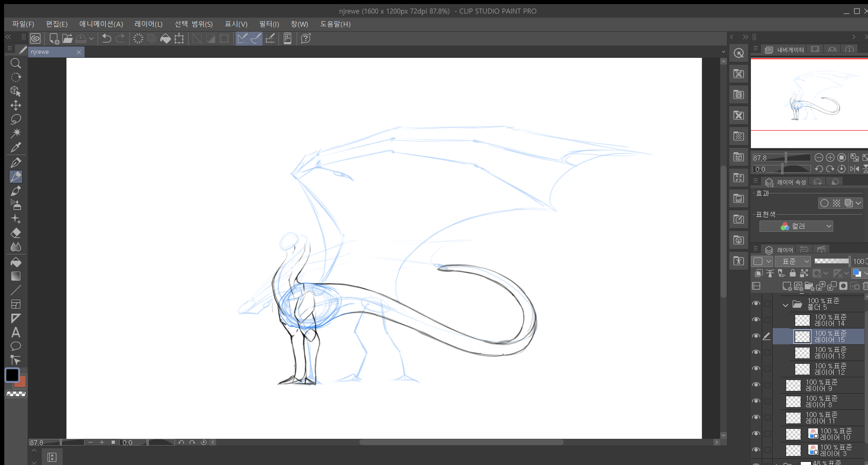Screen dimensions: 868x465
Task: Open the 레이어(L) menu
Action: pyautogui.click(x=148, y=24)
